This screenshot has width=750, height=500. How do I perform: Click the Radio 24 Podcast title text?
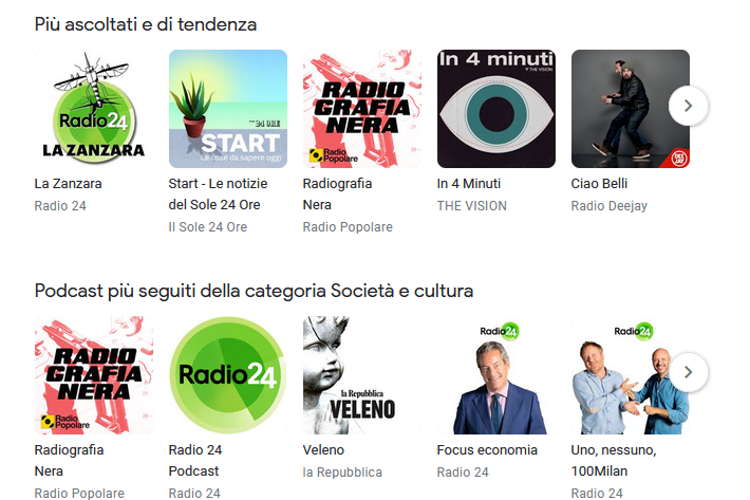coord(195,460)
